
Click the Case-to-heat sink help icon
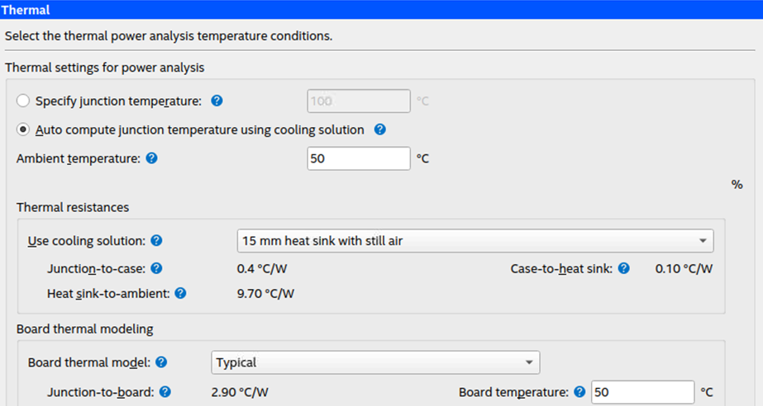tap(624, 268)
